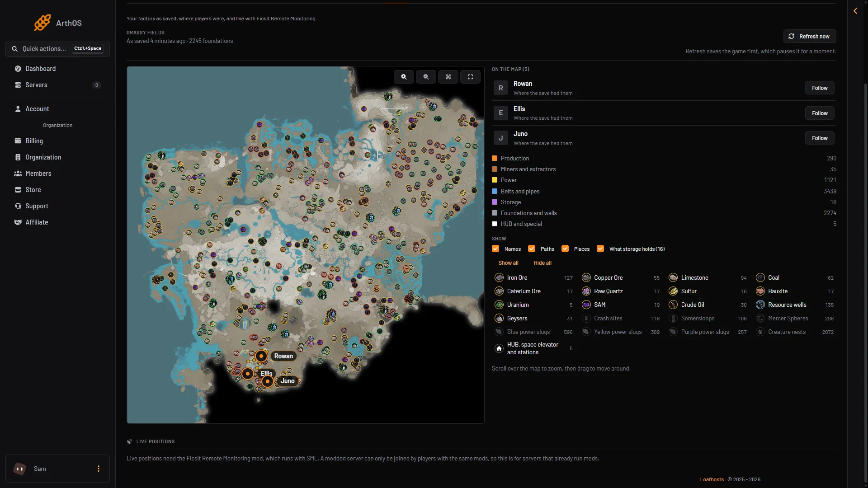Click the Belts and pipes blue swatch
The image size is (868, 488).
pos(495,191)
